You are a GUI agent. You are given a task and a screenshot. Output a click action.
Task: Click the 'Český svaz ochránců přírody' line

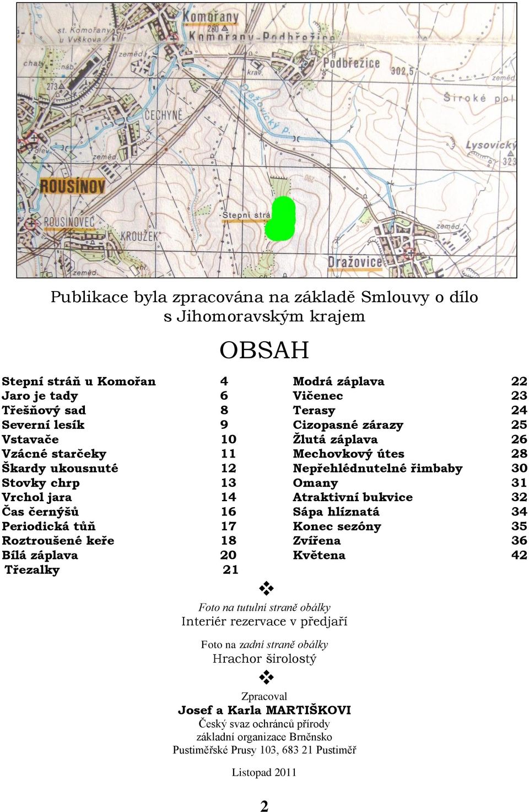click(x=264, y=724)
